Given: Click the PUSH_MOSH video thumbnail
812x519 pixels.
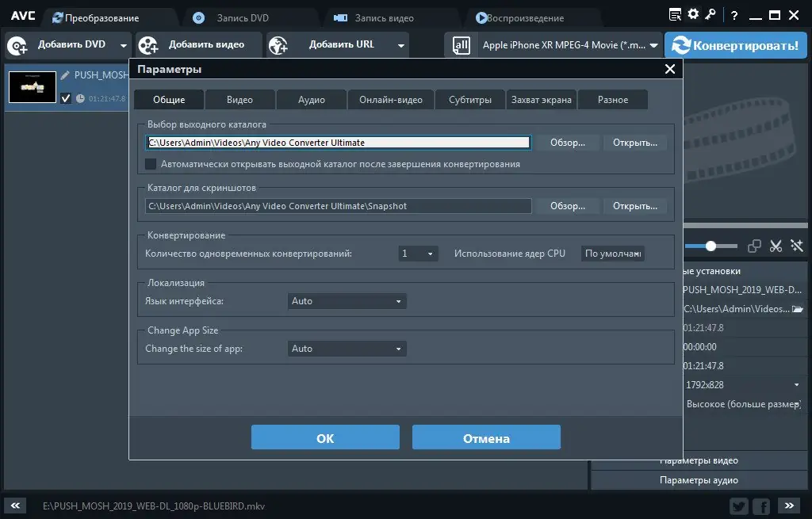Looking at the screenshot, I should pyautogui.click(x=33, y=87).
